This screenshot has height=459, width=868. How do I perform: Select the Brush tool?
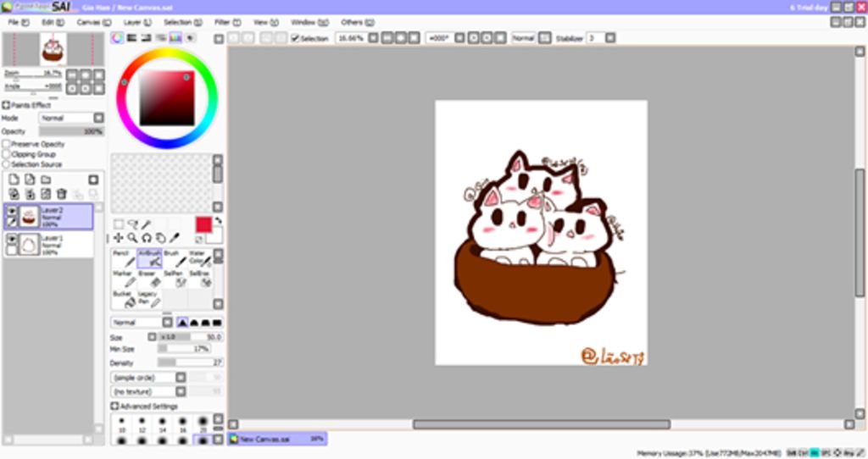pos(175,258)
